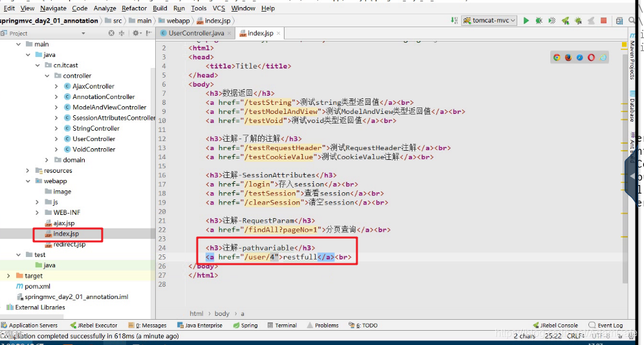This screenshot has width=644, height=345.
Task: Click the Build/Make project arrow icon
Action: click(454, 20)
